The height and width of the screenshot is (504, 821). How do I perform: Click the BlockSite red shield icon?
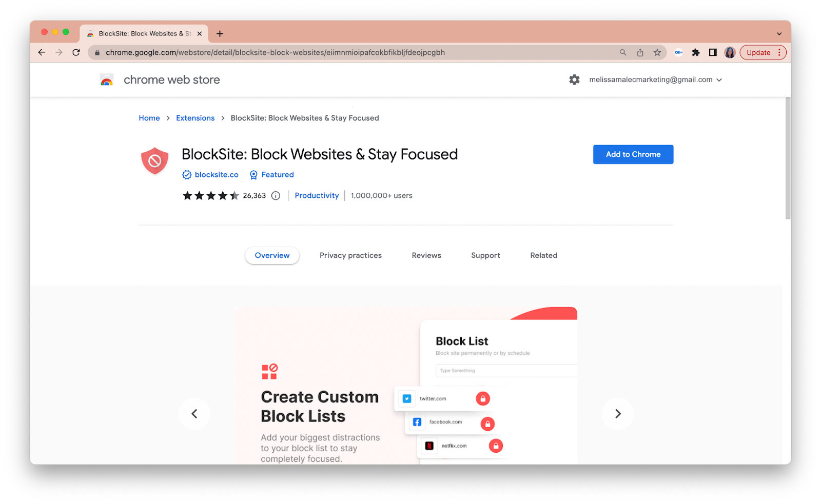pyautogui.click(x=155, y=162)
